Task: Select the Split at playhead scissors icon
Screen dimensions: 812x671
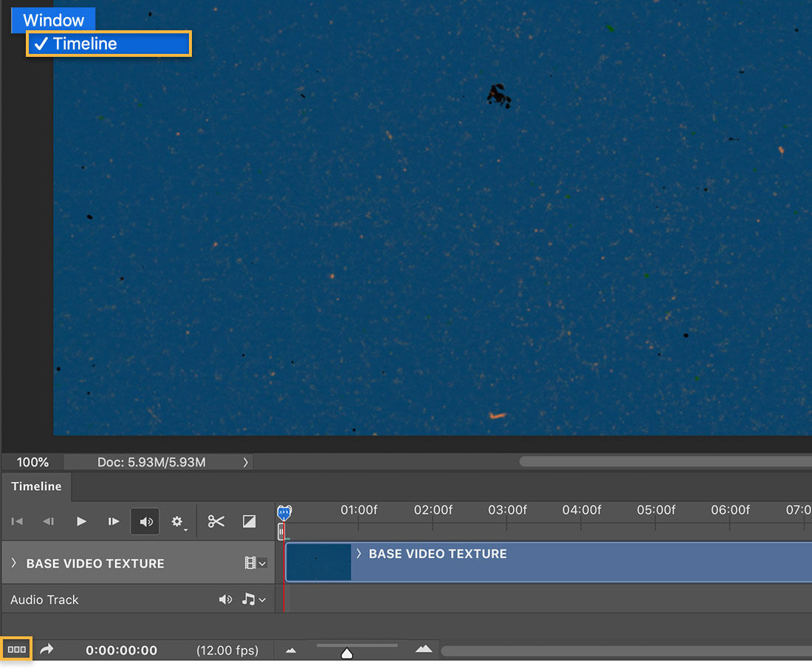Action: 216,521
